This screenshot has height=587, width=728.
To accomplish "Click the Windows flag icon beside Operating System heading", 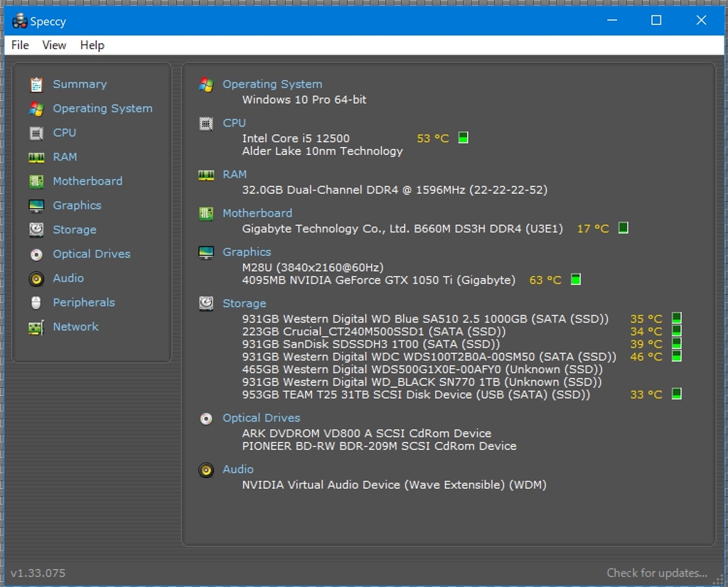I will tap(206, 85).
